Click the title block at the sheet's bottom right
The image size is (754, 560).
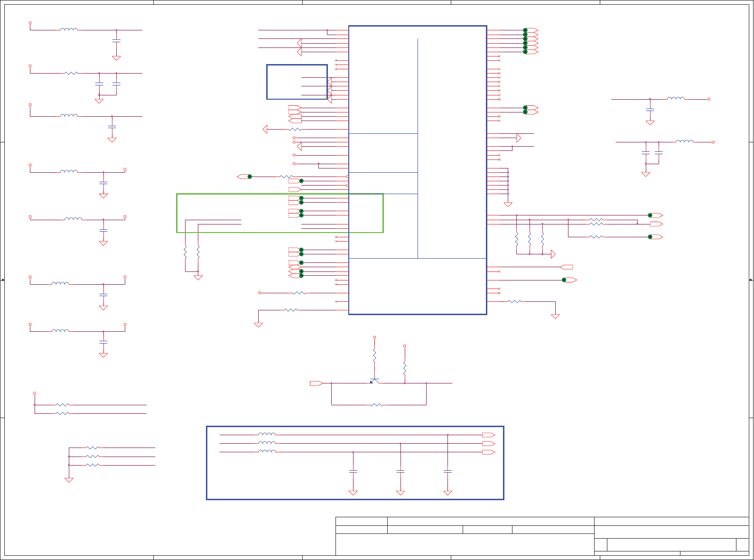[542, 536]
